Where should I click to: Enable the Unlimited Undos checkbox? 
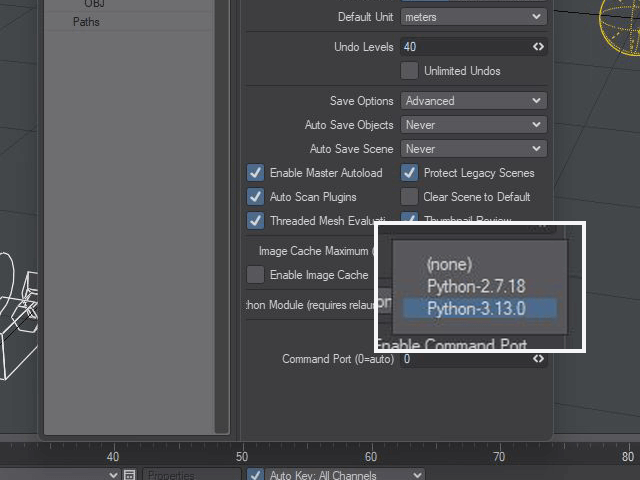[x=409, y=71]
